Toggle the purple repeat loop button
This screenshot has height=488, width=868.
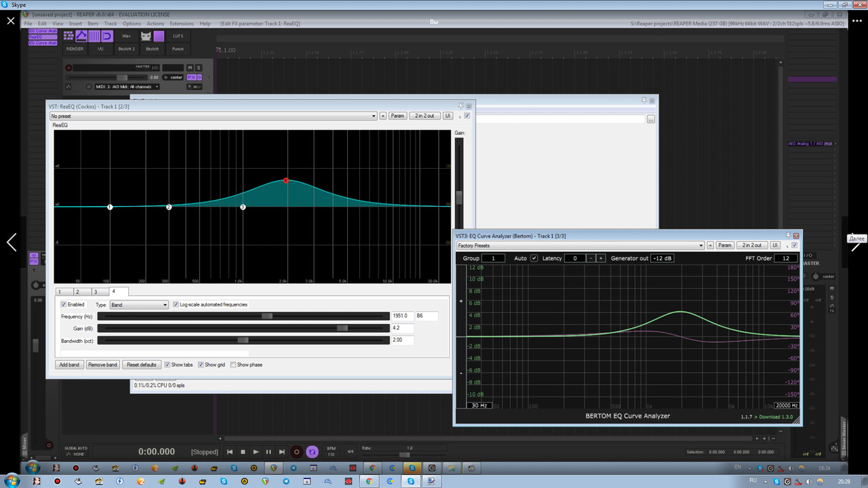pyautogui.click(x=312, y=451)
